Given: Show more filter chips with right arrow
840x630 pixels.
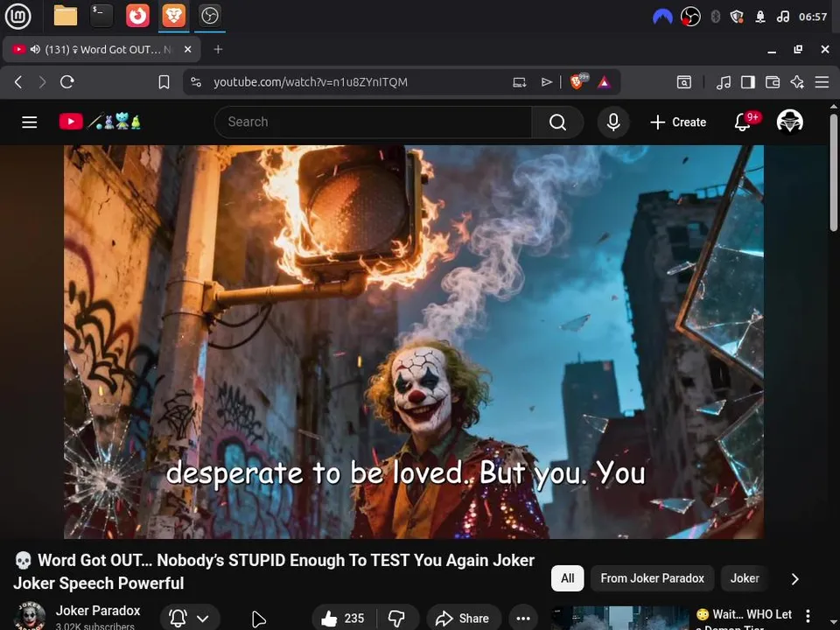Looking at the screenshot, I should tap(795, 578).
